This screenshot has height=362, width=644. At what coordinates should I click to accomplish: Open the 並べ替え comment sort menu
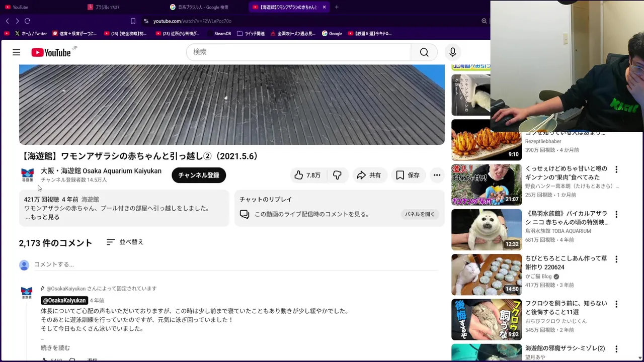pos(125,242)
